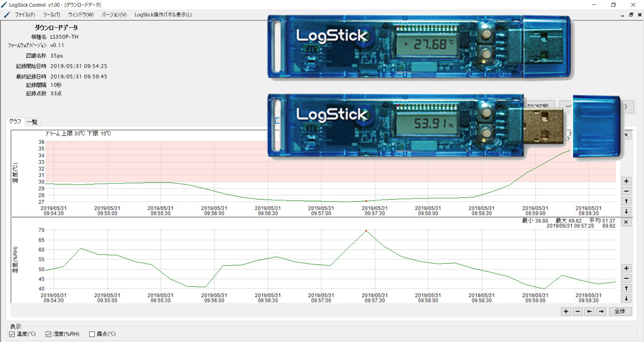This screenshot has width=644, height=342.
Task: Click firmware version v0.11
Action: click(x=57, y=45)
